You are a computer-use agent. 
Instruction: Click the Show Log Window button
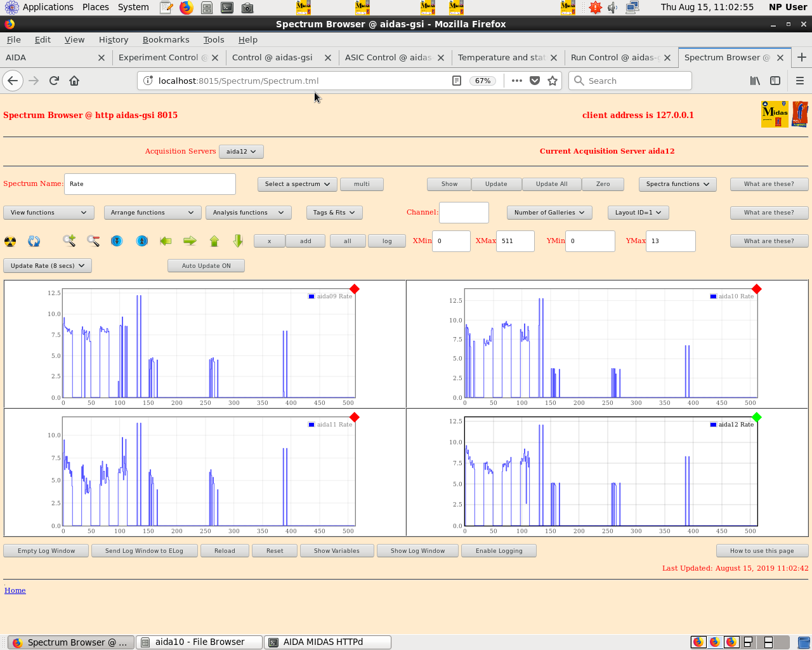click(417, 551)
